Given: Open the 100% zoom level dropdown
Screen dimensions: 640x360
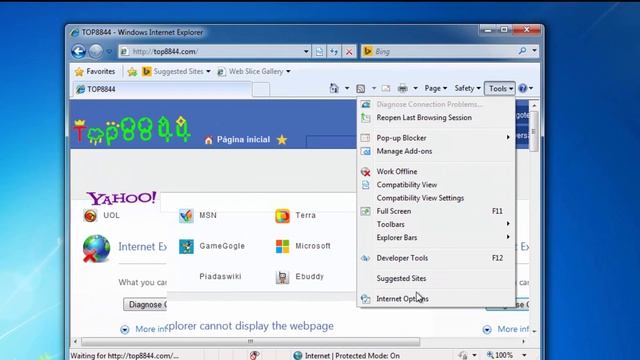Looking at the screenshot, I should coord(524,356).
